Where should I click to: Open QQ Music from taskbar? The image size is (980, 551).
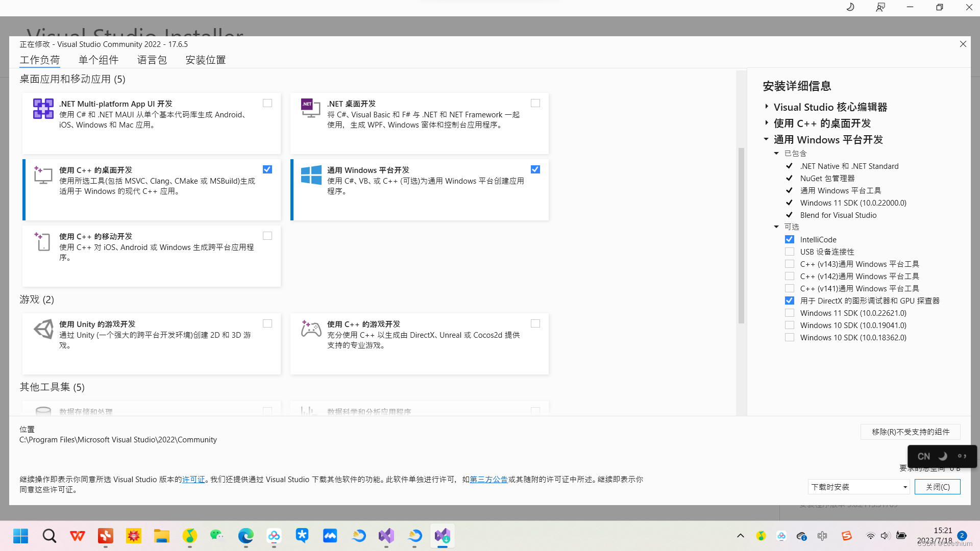click(x=190, y=536)
